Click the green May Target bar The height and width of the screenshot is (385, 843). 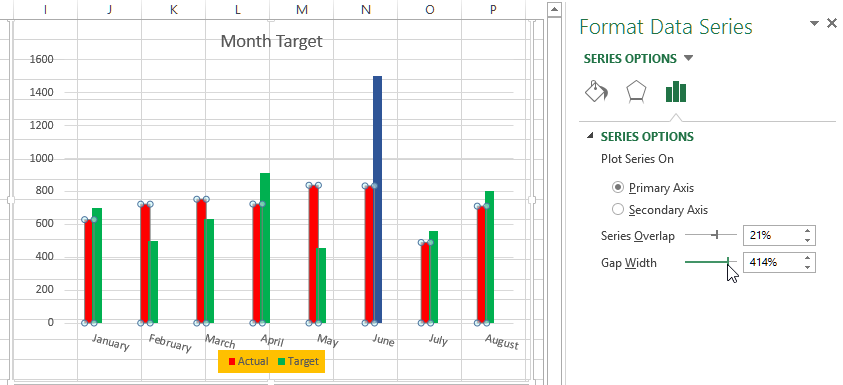[x=322, y=286]
